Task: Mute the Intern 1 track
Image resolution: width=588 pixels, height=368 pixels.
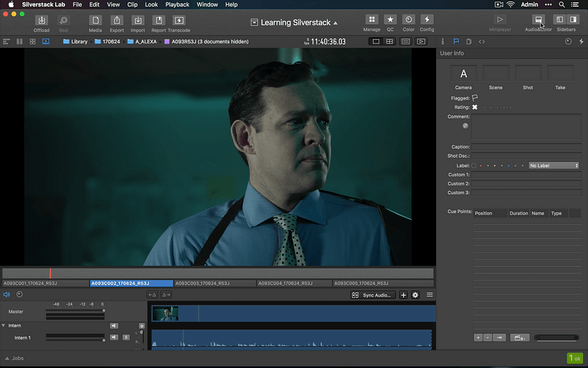Action: point(114,337)
